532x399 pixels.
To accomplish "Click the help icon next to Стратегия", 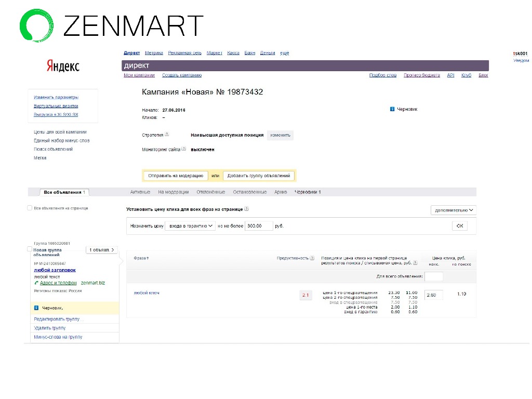I will [167, 135].
